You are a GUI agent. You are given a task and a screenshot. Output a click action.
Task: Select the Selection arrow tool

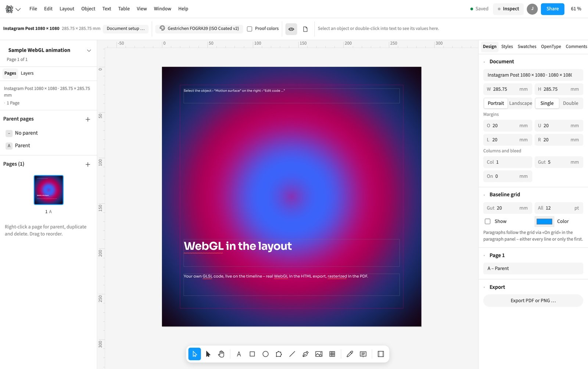point(194,354)
